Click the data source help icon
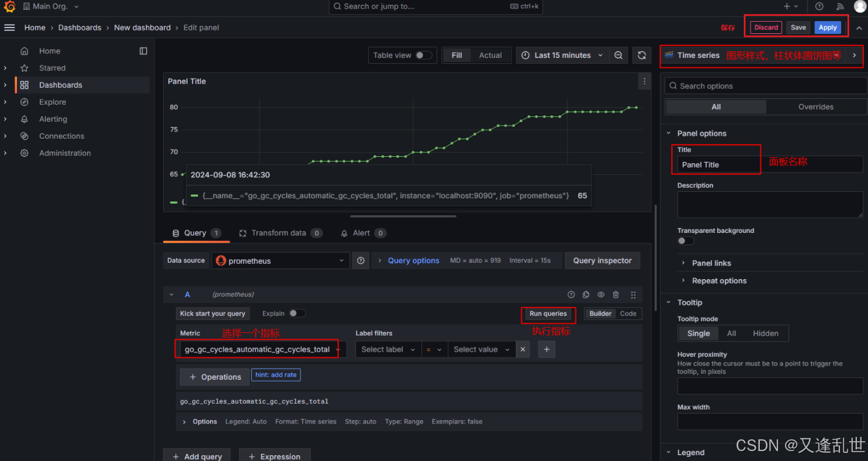 click(x=361, y=261)
